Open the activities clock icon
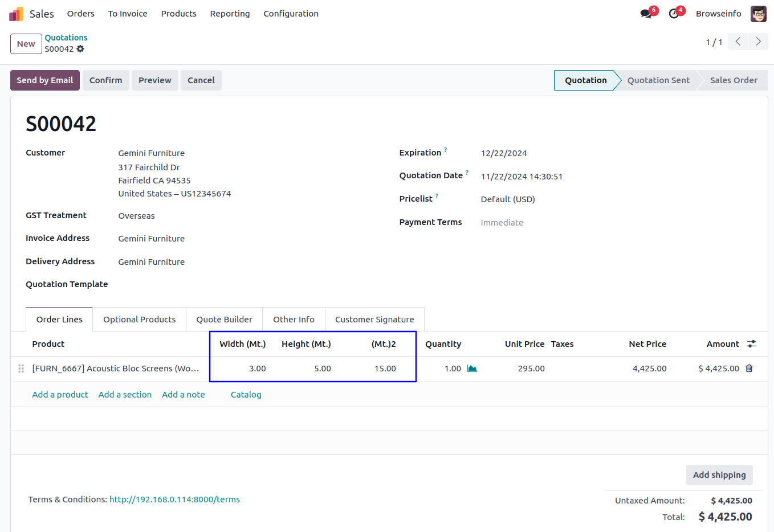The image size is (774, 532). click(x=674, y=14)
